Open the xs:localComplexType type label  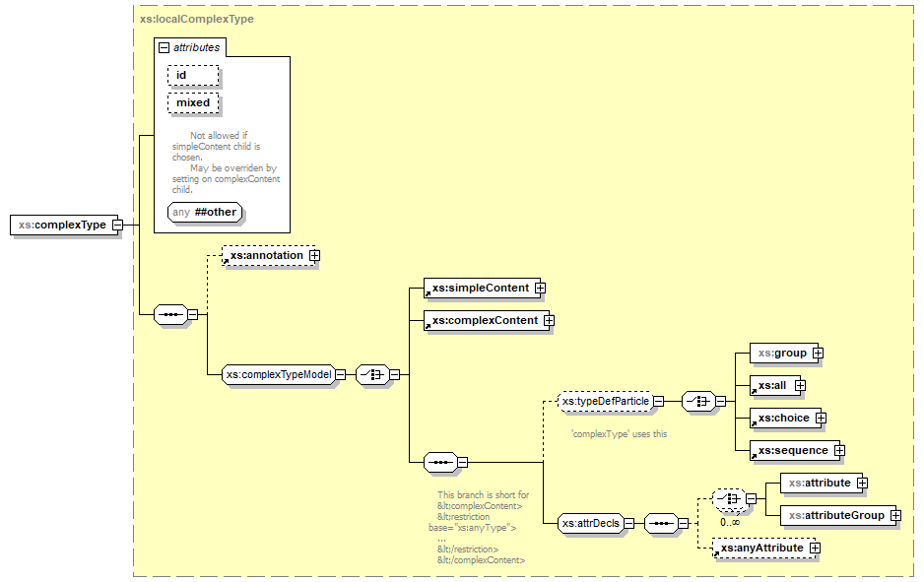pos(197,19)
